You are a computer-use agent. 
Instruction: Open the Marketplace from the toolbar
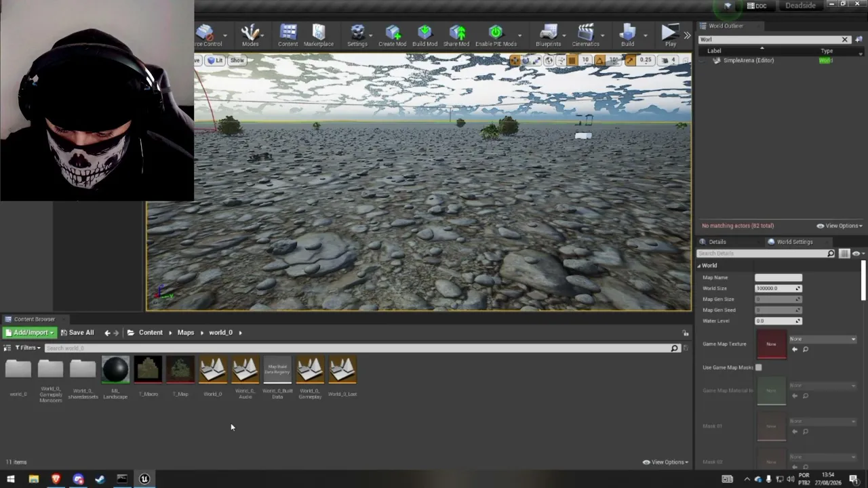pyautogui.click(x=318, y=35)
